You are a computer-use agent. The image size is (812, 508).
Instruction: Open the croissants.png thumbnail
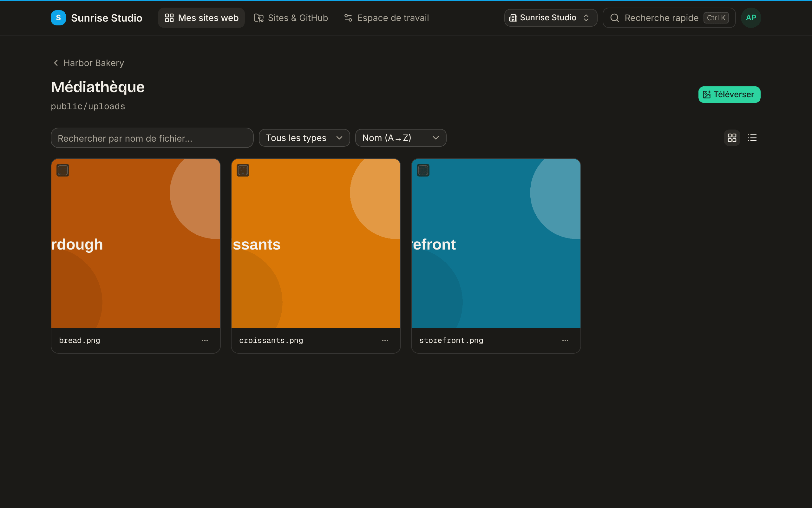coord(316,243)
